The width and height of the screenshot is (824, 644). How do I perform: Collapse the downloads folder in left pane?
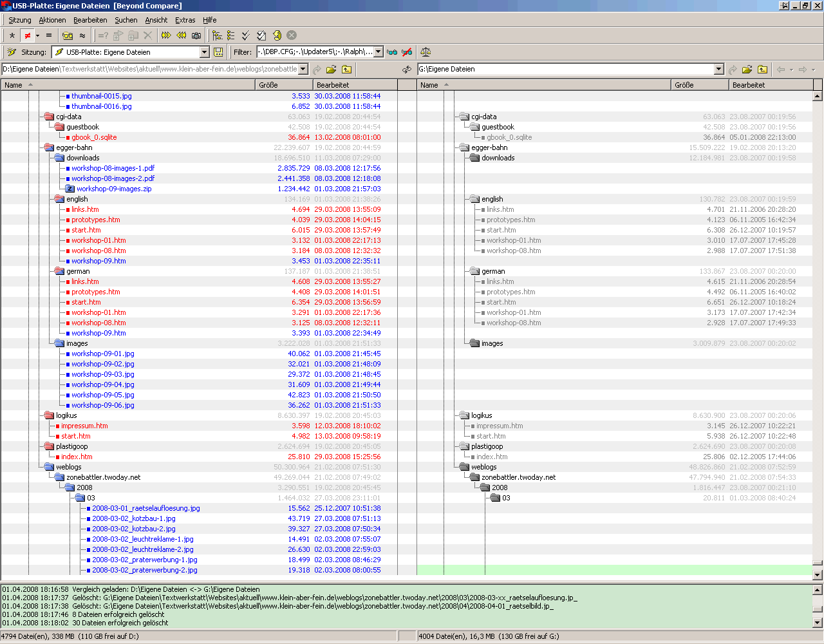click(x=59, y=158)
